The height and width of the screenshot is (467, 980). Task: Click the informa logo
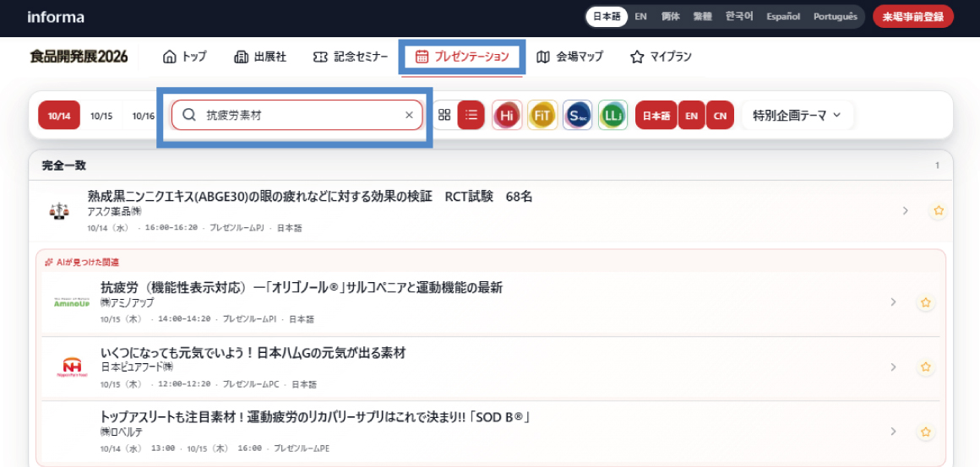point(56,17)
